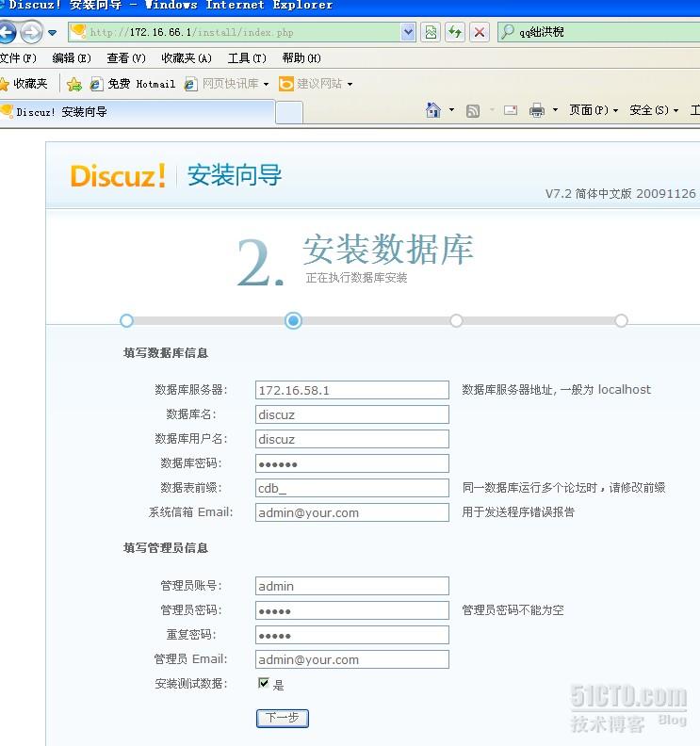Open the 收藏夹(A) menu
Screen dimensions: 700x746
[187, 58]
